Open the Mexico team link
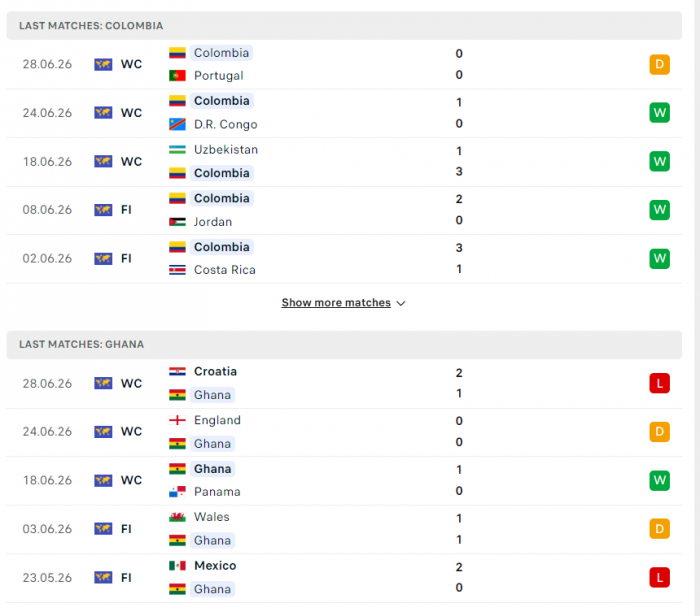This screenshot has width=700, height=616. (215, 566)
